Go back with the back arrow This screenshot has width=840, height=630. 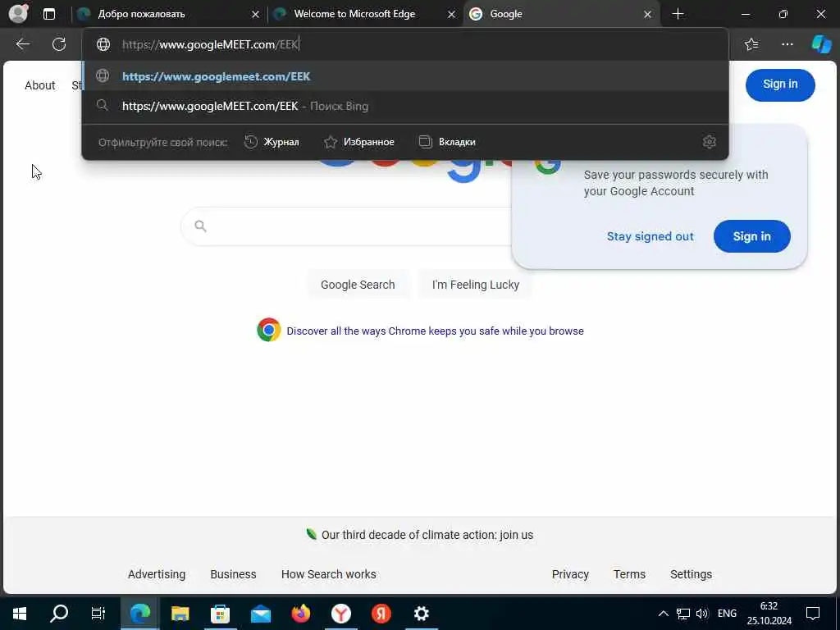(x=22, y=44)
